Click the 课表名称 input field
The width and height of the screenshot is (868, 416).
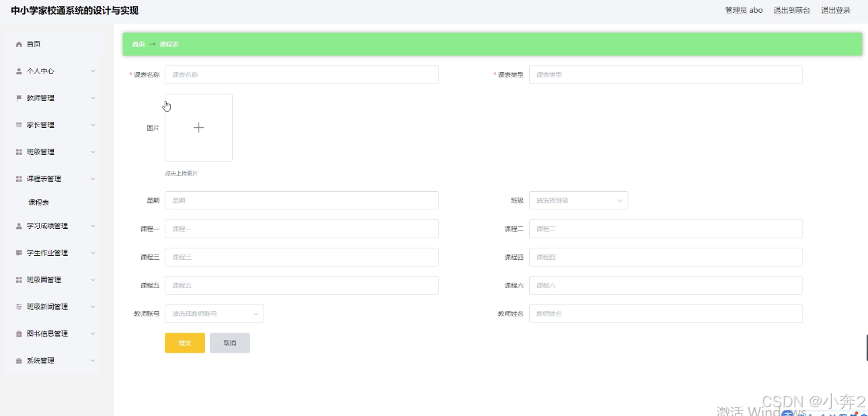[301, 74]
